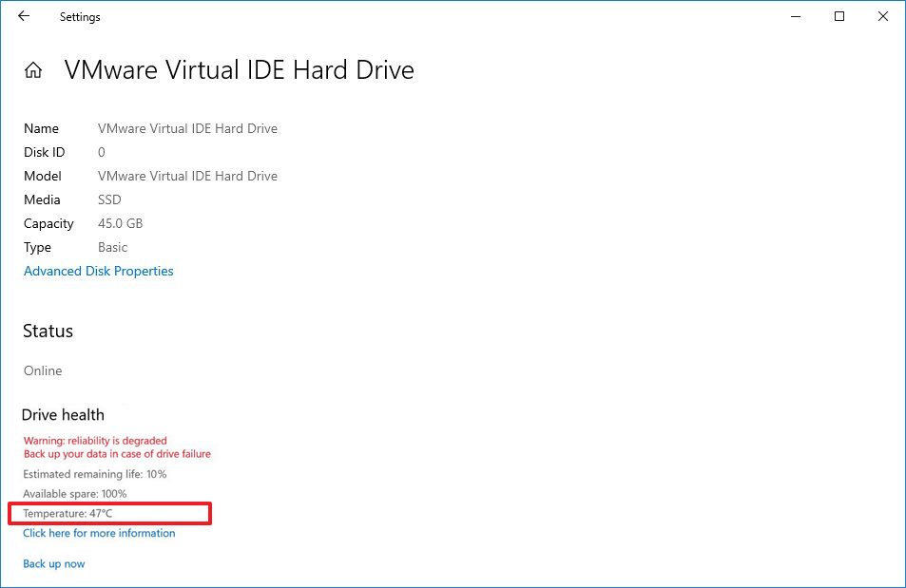Click the Type label
Image resolution: width=906 pixels, height=588 pixels.
[37, 247]
